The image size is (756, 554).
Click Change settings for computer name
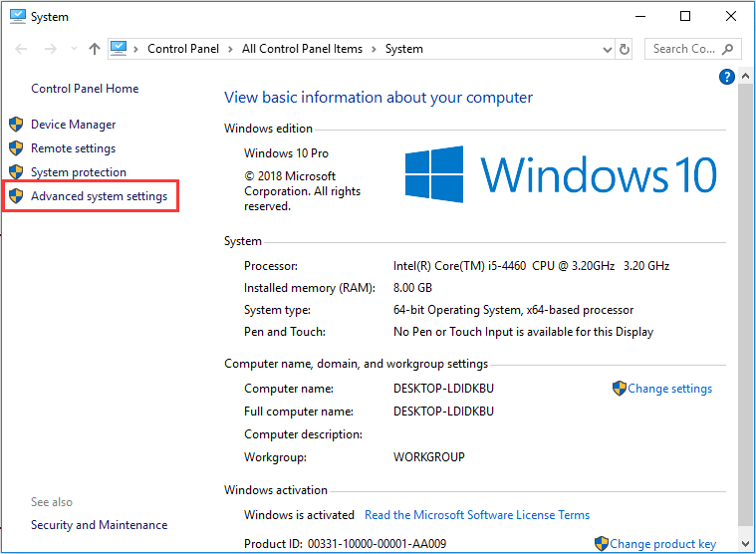669,389
